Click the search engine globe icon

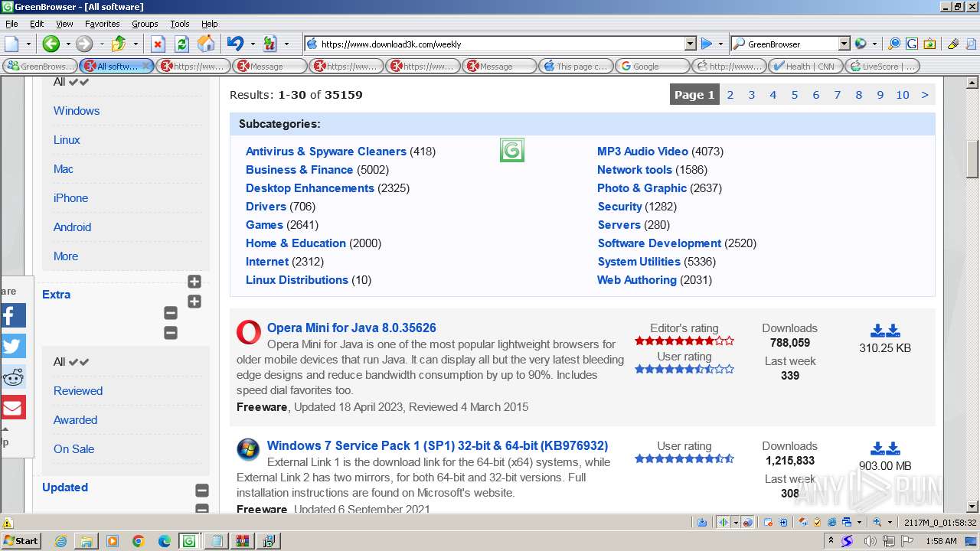pos(861,44)
